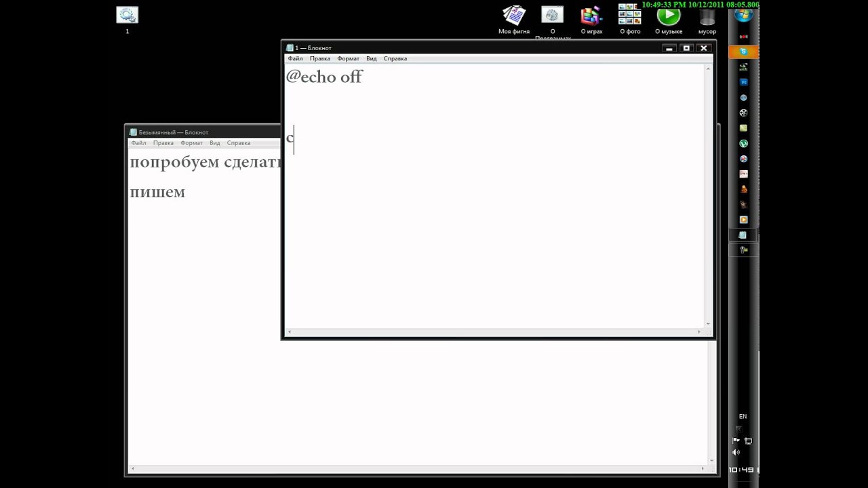Open the Формат menu in the 1 — Блокнот window

(x=349, y=58)
